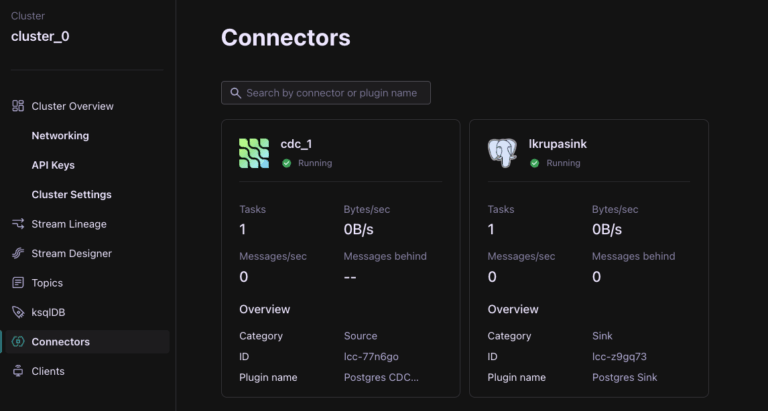Focus the connector search input field
Image resolution: width=768 pixels, height=411 pixels.
(335, 93)
